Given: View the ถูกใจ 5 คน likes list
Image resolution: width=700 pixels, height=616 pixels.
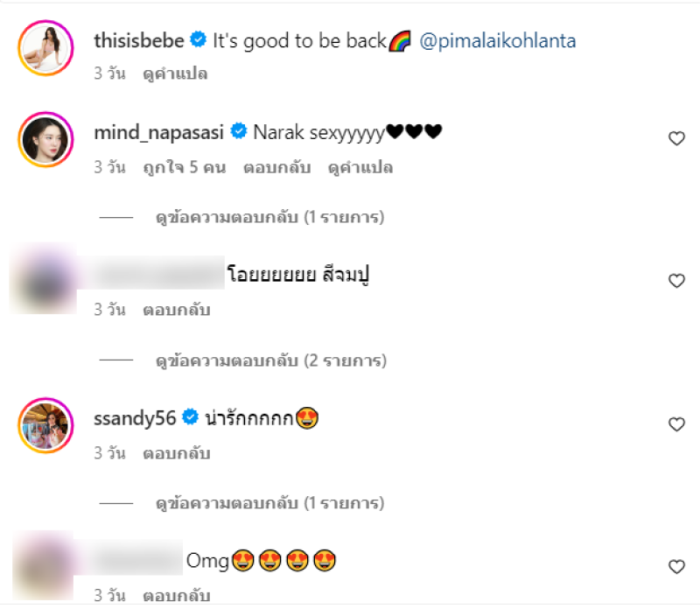Looking at the screenshot, I should point(184,167).
